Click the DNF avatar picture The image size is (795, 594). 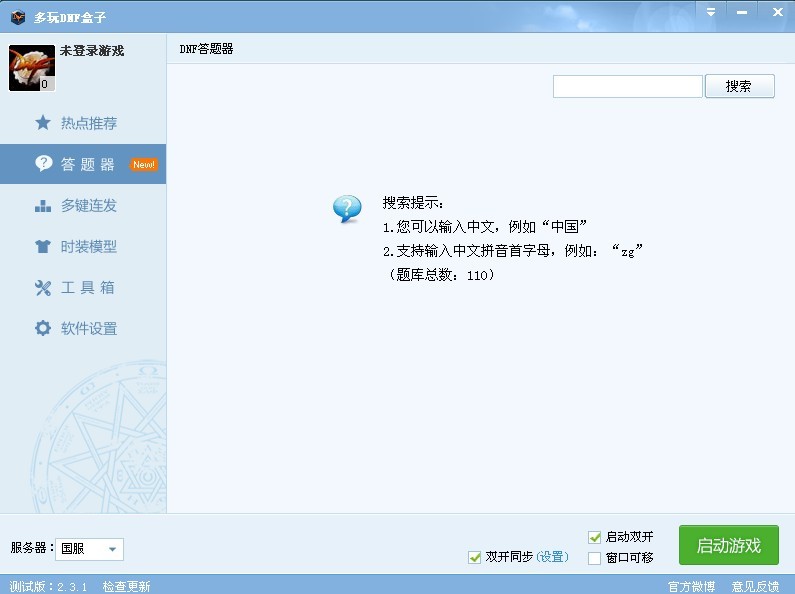31,68
